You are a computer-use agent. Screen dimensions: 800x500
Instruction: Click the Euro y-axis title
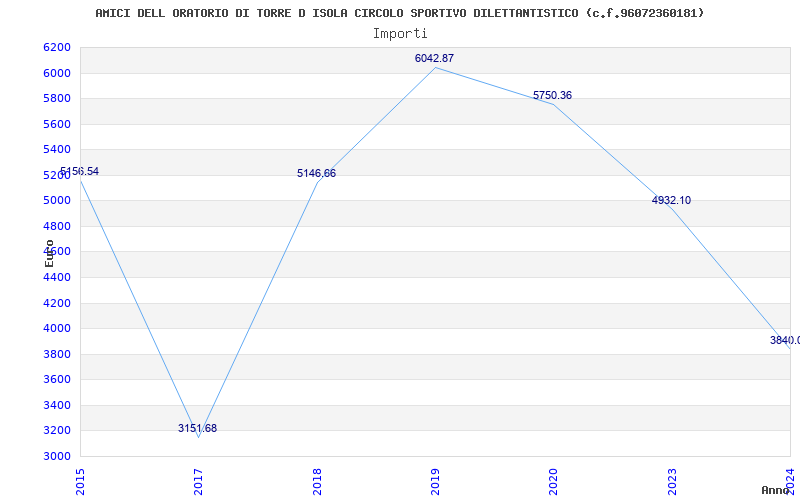[49, 254]
